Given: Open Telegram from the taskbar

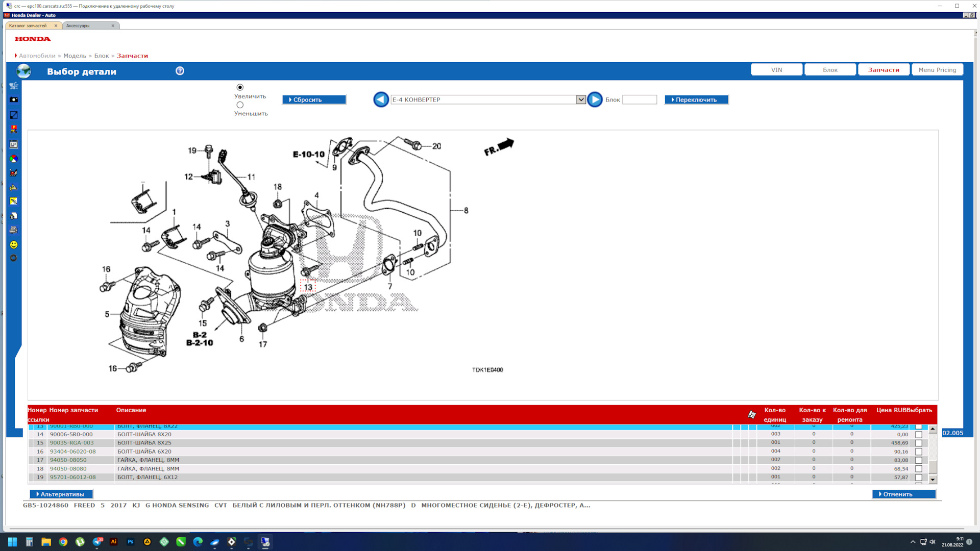Looking at the screenshot, I should pos(97,542).
